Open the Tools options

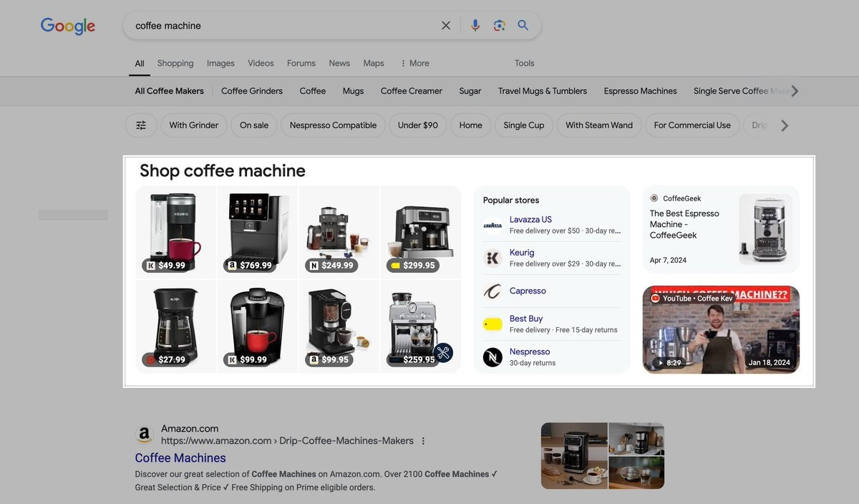coord(525,63)
